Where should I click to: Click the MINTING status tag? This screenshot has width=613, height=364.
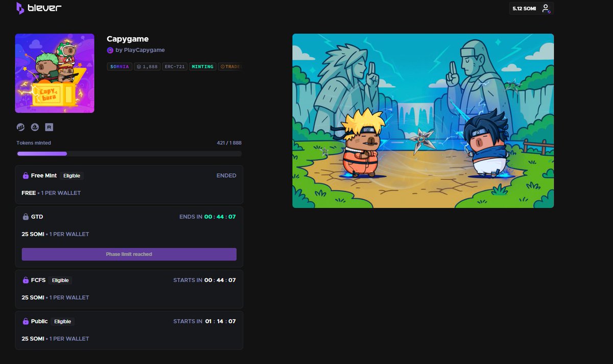[x=203, y=66]
